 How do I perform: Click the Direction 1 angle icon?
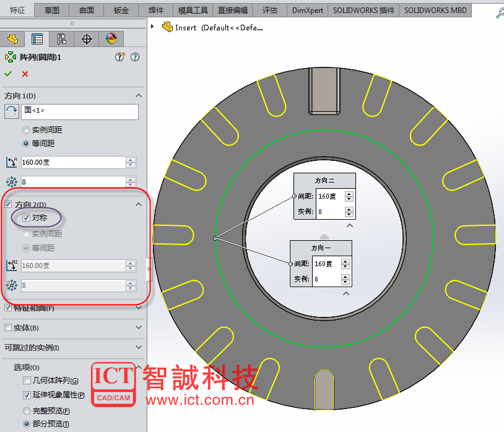12,162
